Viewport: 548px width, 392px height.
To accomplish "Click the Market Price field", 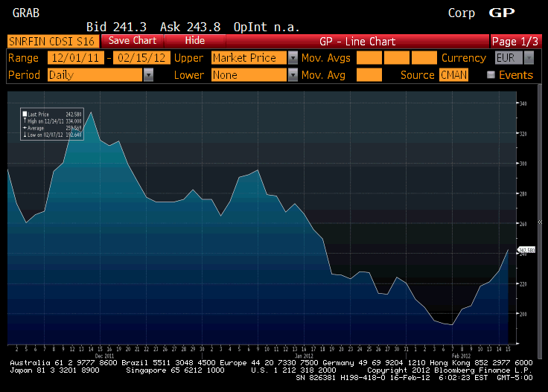I will (x=249, y=57).
